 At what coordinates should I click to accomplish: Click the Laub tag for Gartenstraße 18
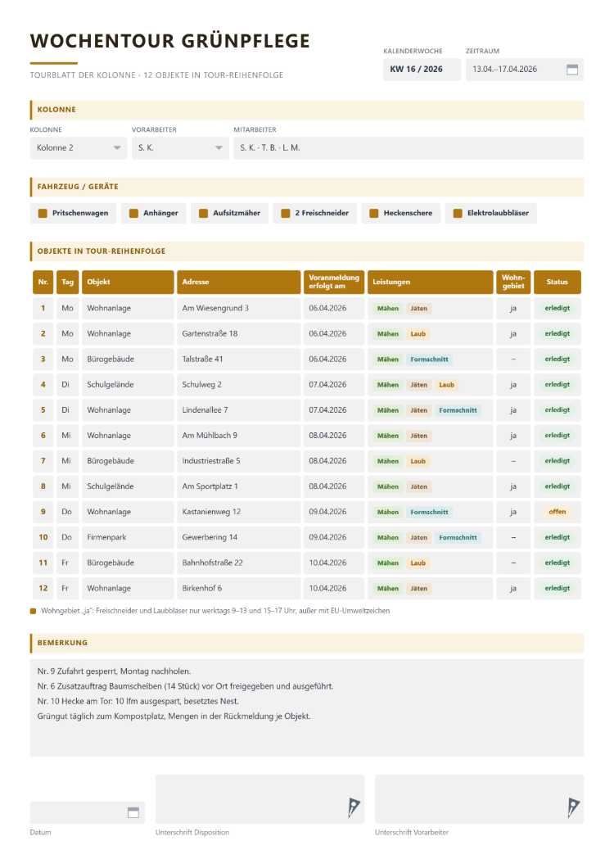418,334
